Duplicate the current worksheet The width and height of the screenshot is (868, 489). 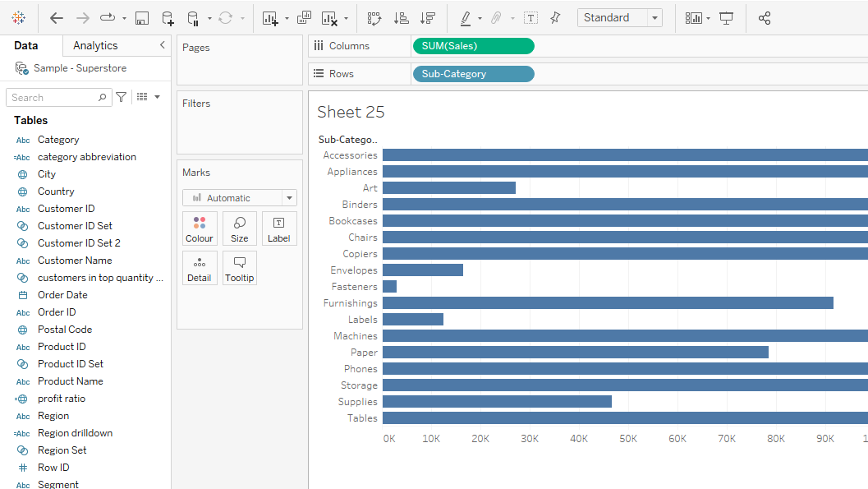(304, 18)
